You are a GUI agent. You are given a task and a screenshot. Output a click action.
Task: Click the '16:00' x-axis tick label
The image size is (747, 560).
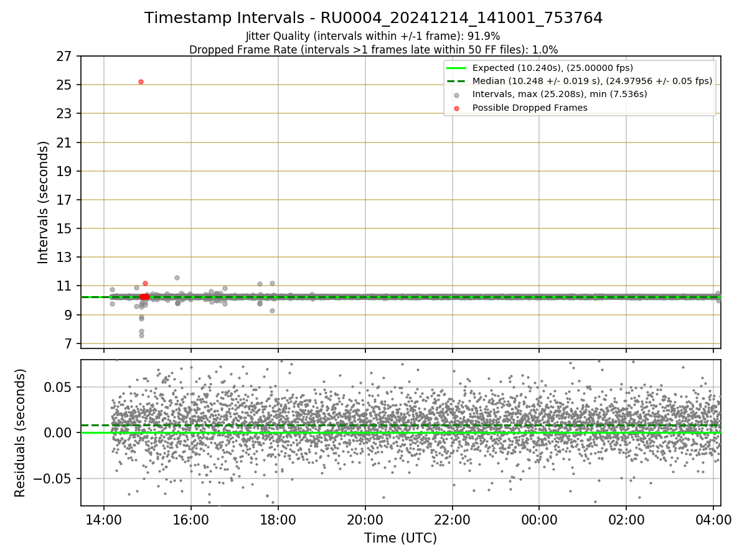190,520
